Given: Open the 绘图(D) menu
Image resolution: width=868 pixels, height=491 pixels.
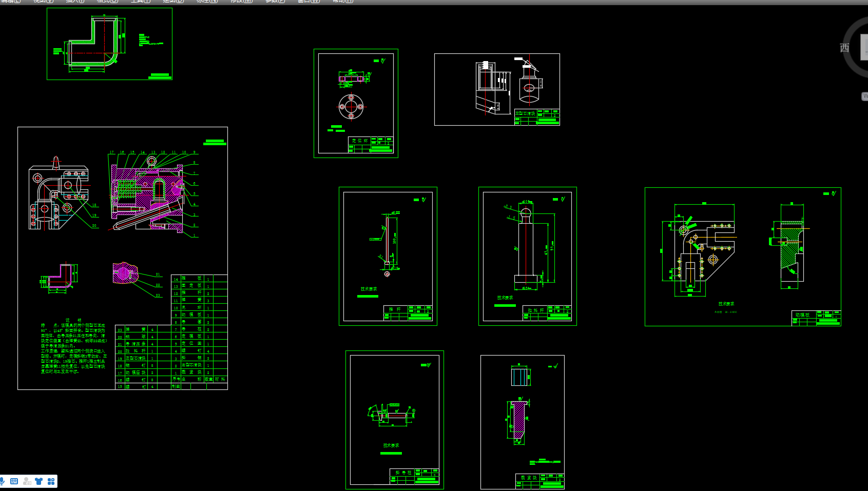Looking at the screenshot, I should [173, 2].
